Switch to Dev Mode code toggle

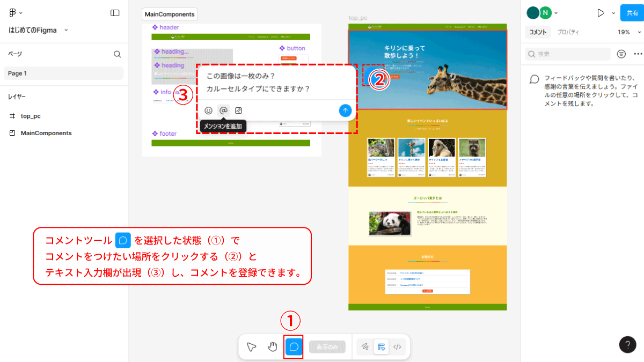(x=397, y=346)
